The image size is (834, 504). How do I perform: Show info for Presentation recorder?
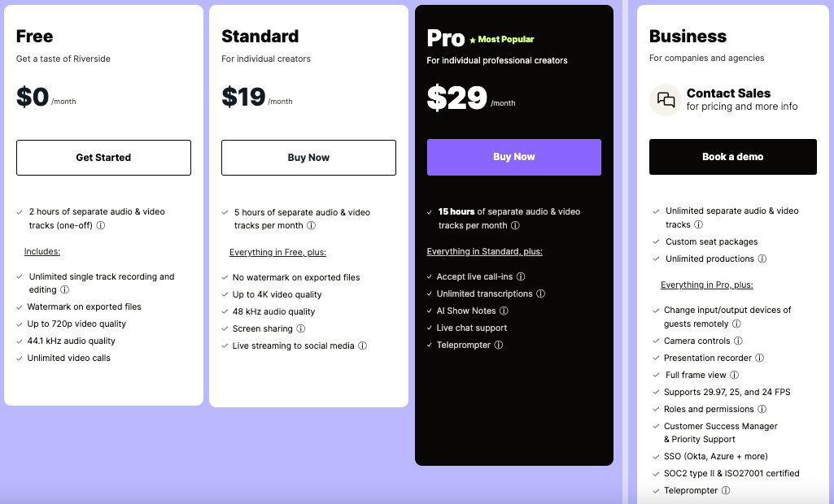click(x=760, y=358)
